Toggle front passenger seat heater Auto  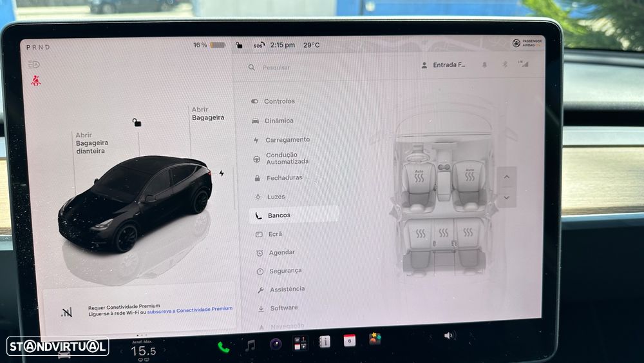tap(469, 175)
